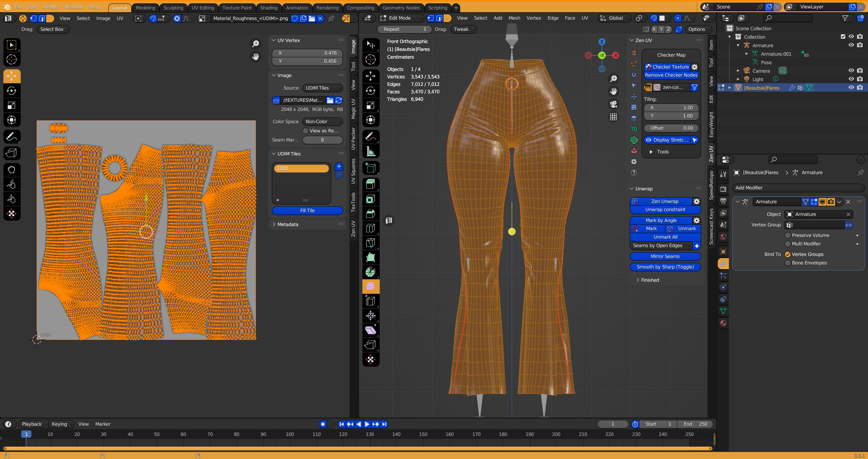Switch to the UV Editing workspace tab
The width and height of the screenshot is (868, 459).
[203, 7]
